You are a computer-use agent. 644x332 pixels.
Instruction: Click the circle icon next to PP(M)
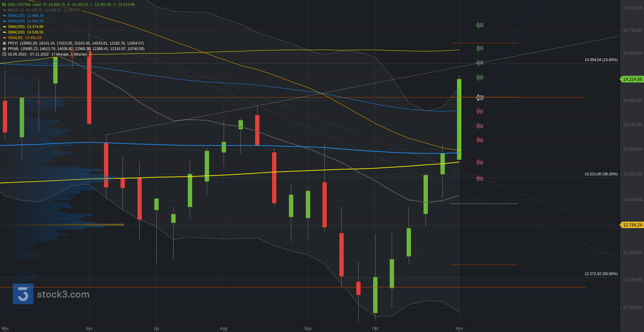4,49
